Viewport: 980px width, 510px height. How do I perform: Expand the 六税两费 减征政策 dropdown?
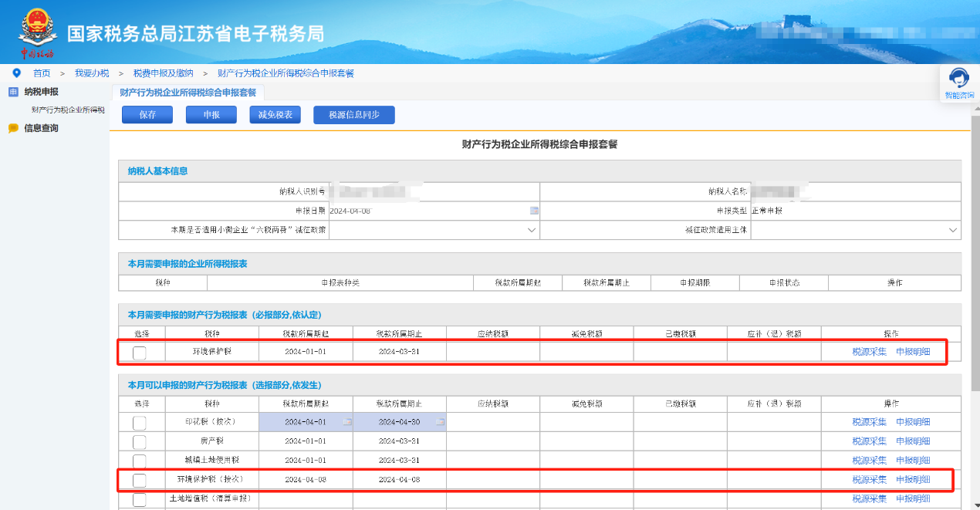[x=532, y=230]
